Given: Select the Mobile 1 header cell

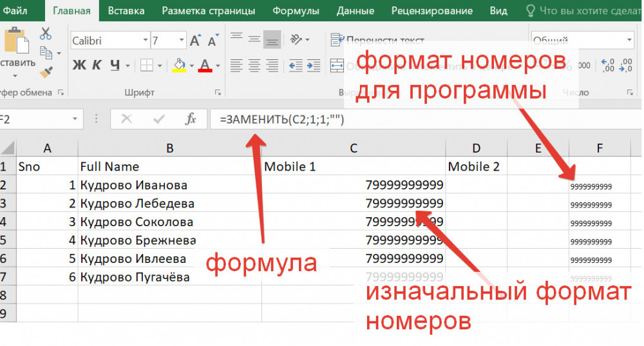Looking at the screenshot, I should [354, 166].
